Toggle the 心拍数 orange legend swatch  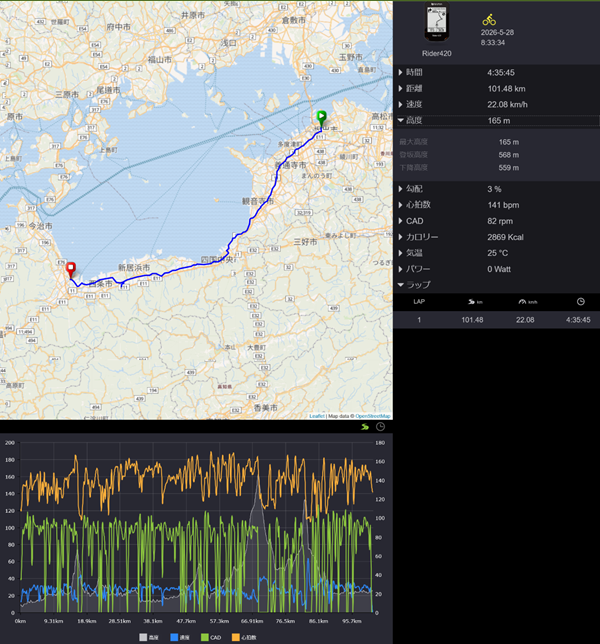pos(235,637)
